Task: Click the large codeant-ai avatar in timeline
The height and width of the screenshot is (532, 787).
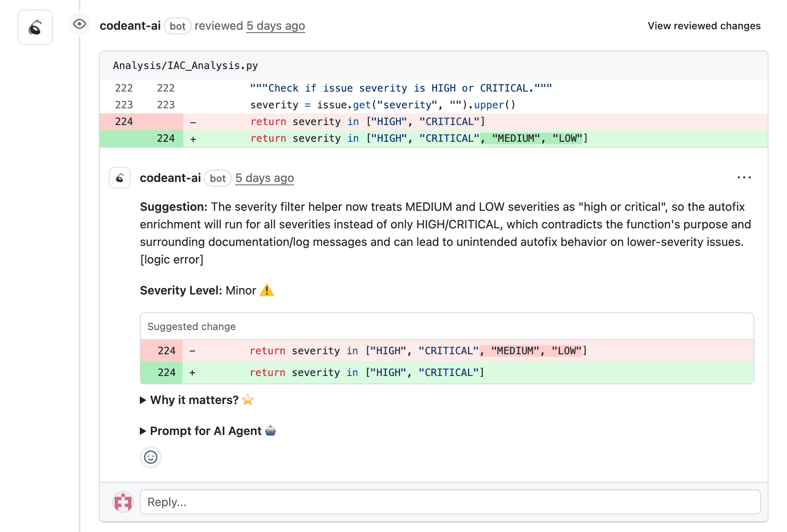Action: pyautogui.click(x=35, y=28)
